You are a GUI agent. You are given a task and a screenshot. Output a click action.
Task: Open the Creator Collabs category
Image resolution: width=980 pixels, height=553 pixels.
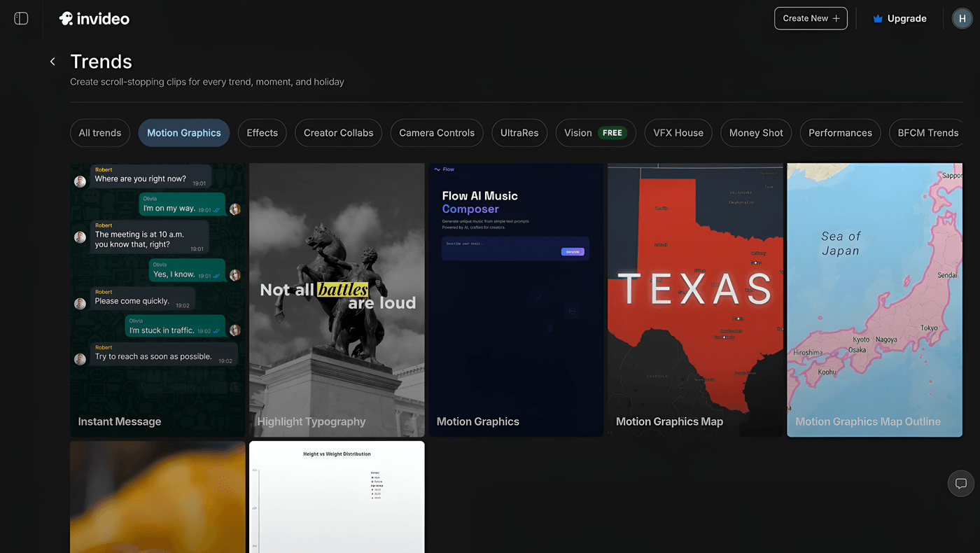(338, 133)
